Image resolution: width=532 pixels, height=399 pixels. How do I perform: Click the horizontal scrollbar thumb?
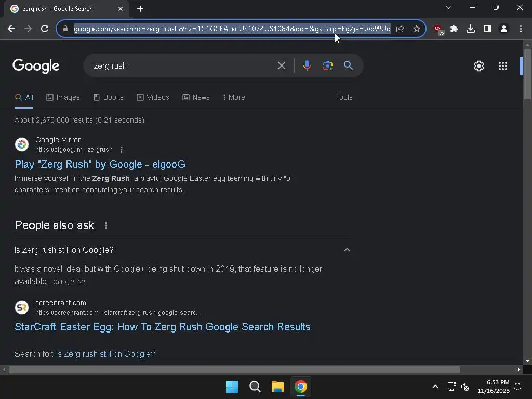pyautogui.click(x=234, y=369)
